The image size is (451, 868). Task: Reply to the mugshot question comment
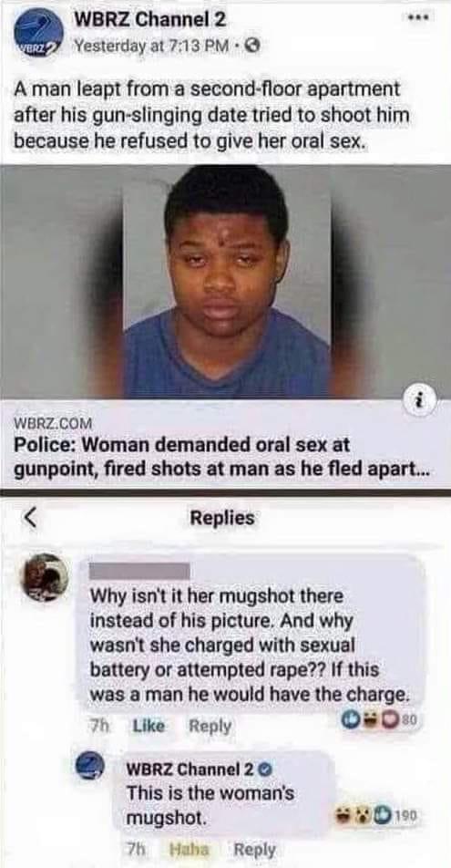(x=210, y=727)
